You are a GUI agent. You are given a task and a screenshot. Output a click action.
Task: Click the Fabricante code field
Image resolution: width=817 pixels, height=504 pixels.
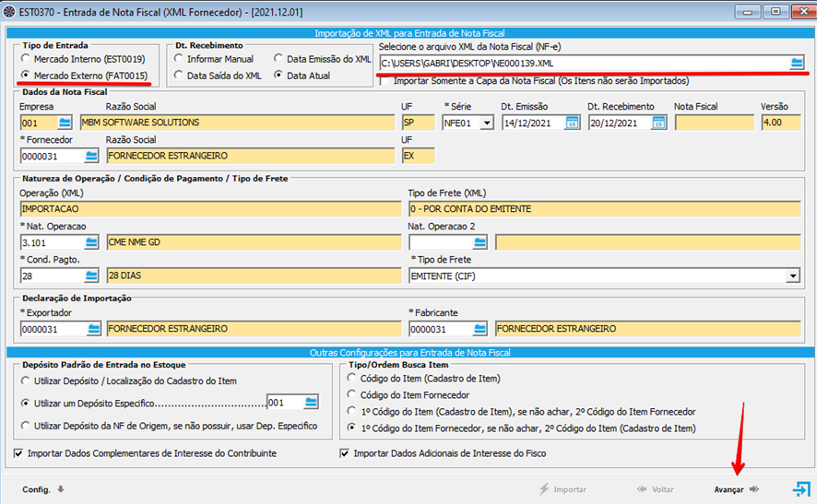[x=441, y=329]
